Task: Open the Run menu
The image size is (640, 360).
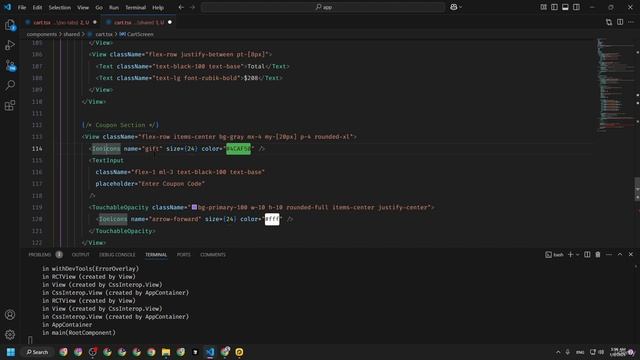Action: 114,7
